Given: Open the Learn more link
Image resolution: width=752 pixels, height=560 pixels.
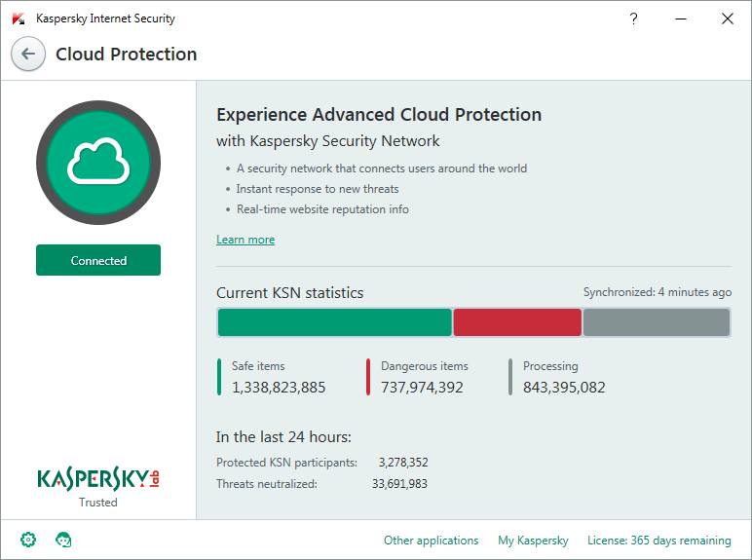Looking at the screenshot, I should (245, 240).
